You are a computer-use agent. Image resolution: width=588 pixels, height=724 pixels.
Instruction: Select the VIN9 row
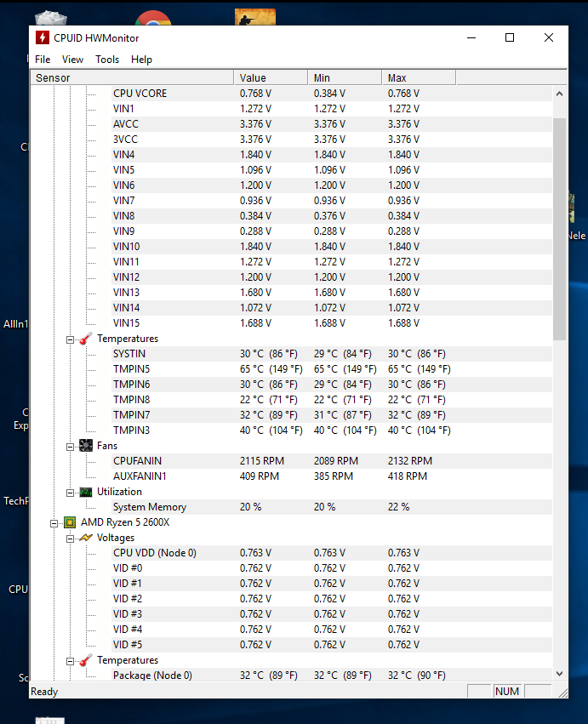pyautogui.click(x=332, y=231)
